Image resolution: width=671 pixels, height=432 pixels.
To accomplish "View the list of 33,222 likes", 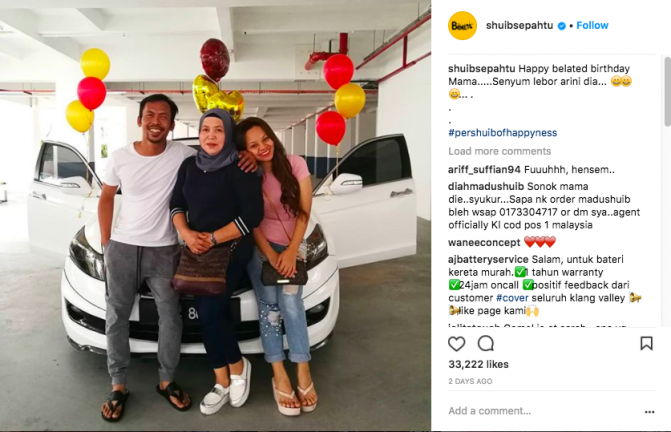I will 478,364.
